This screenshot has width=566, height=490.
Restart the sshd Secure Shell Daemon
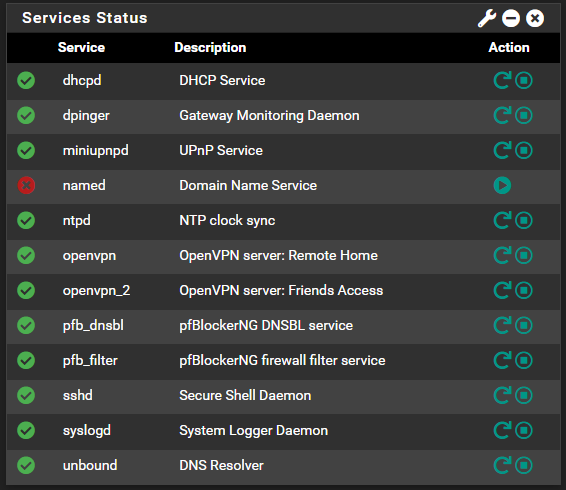point(502,395)
